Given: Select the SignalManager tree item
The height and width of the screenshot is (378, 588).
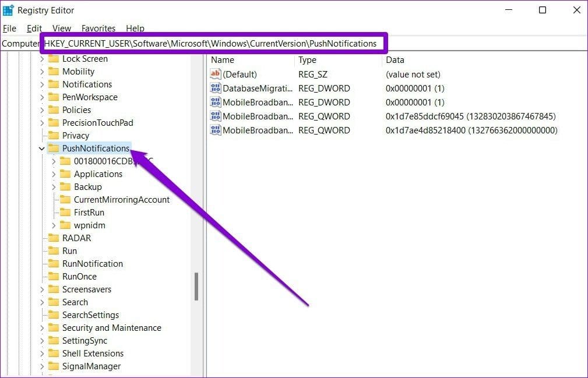Looking at the screenshot, I should (x=91, y=366).
